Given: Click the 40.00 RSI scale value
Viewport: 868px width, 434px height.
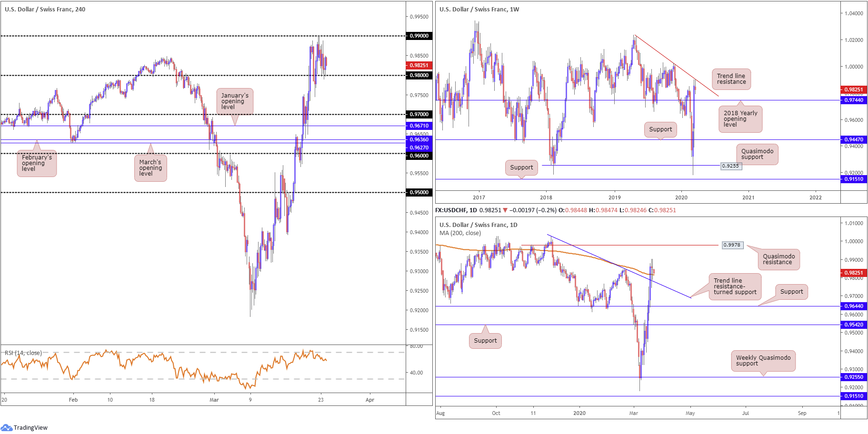Looking at the screenshot, I should [417, 373].
